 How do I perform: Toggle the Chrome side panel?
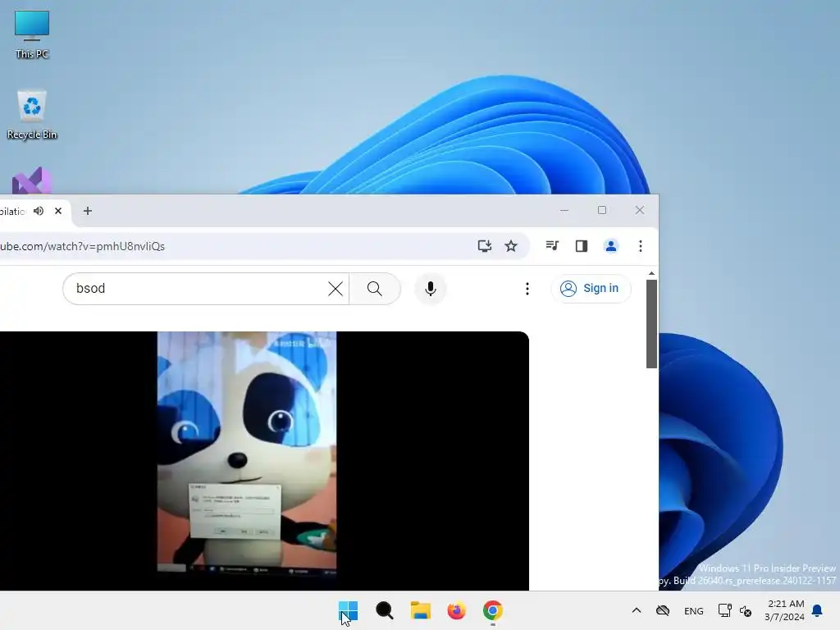(582, 246)
